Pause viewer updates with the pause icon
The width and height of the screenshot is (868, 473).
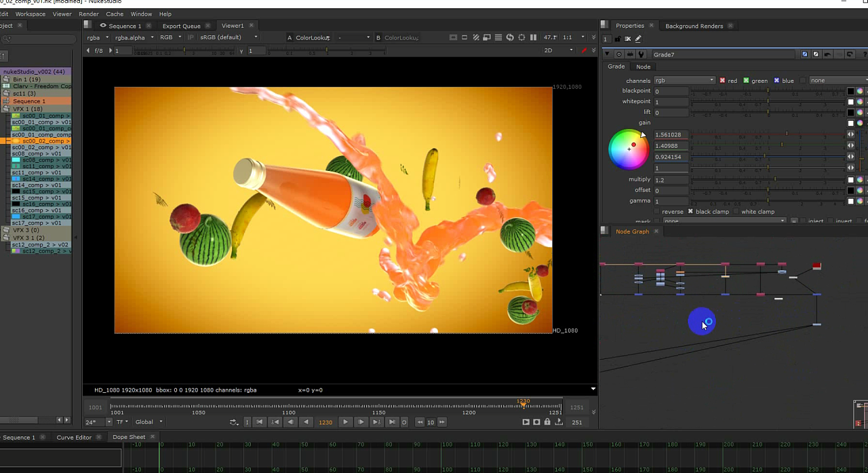533,37
